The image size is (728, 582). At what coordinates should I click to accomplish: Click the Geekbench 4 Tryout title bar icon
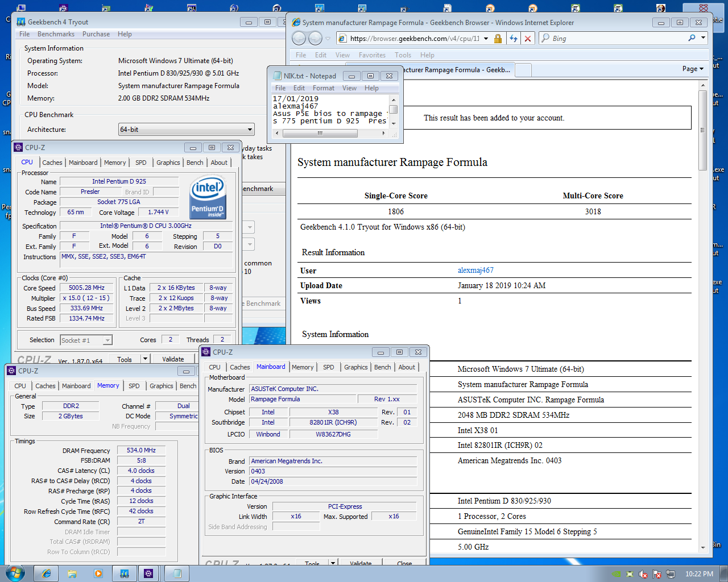(x=21, y=22)
